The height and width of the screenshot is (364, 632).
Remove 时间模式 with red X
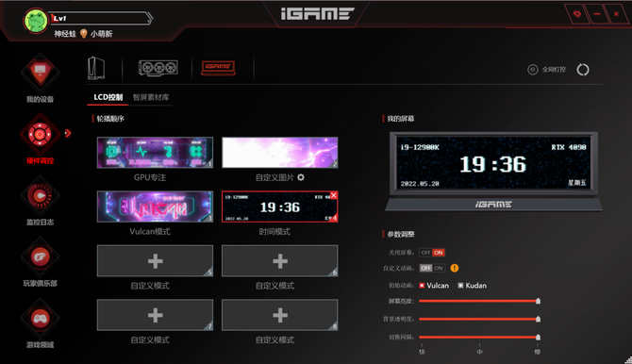click(x=333, y=195)
